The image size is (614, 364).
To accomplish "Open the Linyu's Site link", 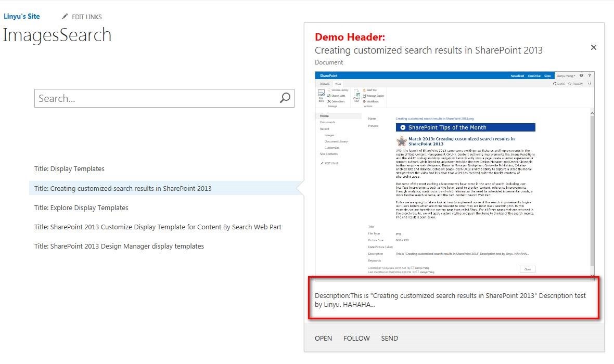I will coord(21,17).
